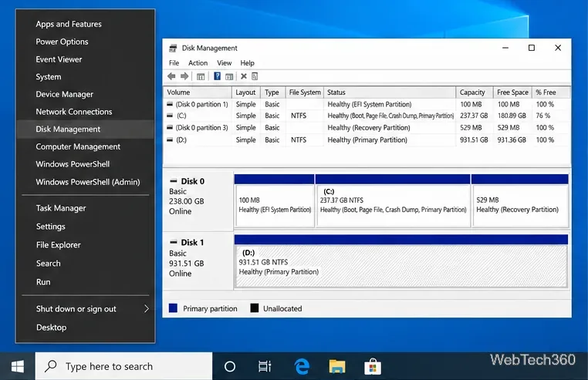Click the blue Help question mark toolbar icon
588x380 pixels.
(x=217, y=76)
